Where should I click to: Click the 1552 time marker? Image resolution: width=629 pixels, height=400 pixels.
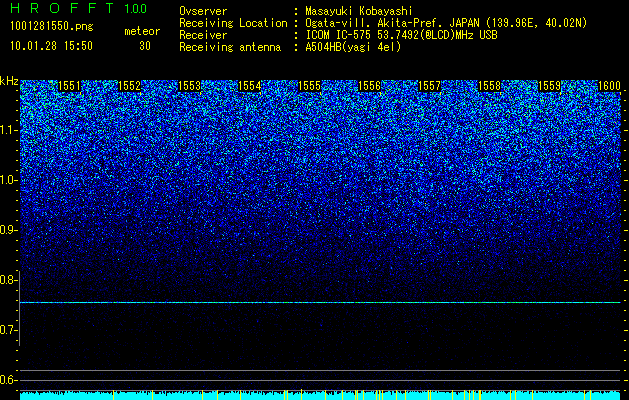[x=130, y=86]
